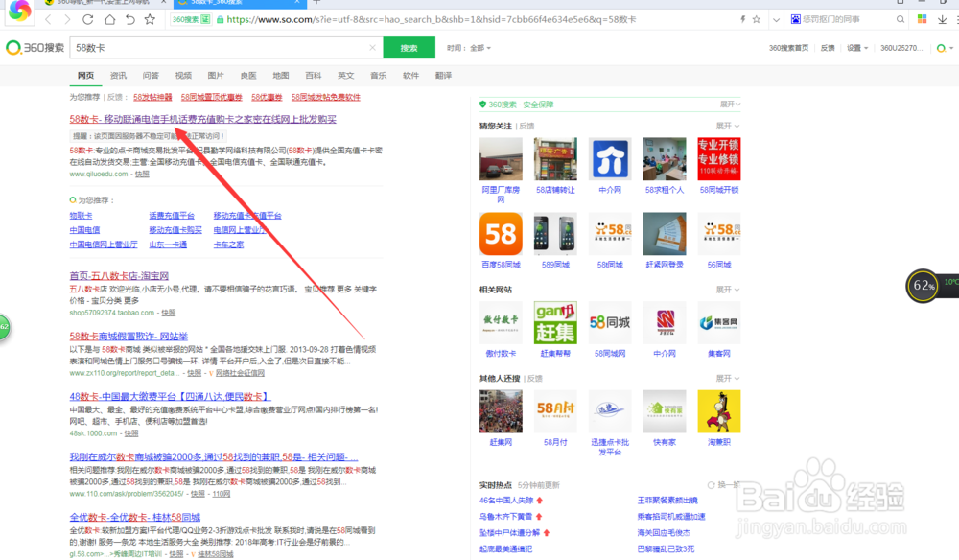The image size is (959, 560).
Task: Click the Baidu paw search engine icon
Action: point(796,19)
